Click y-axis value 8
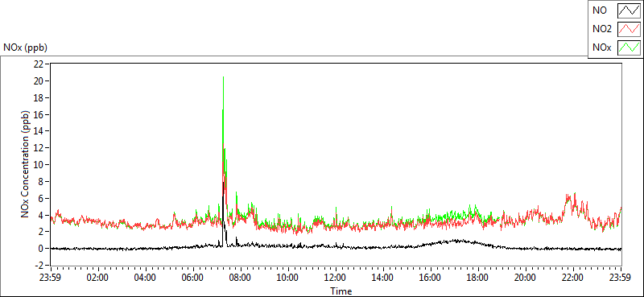This screenshot has height=297, width=644. [42, 182]
